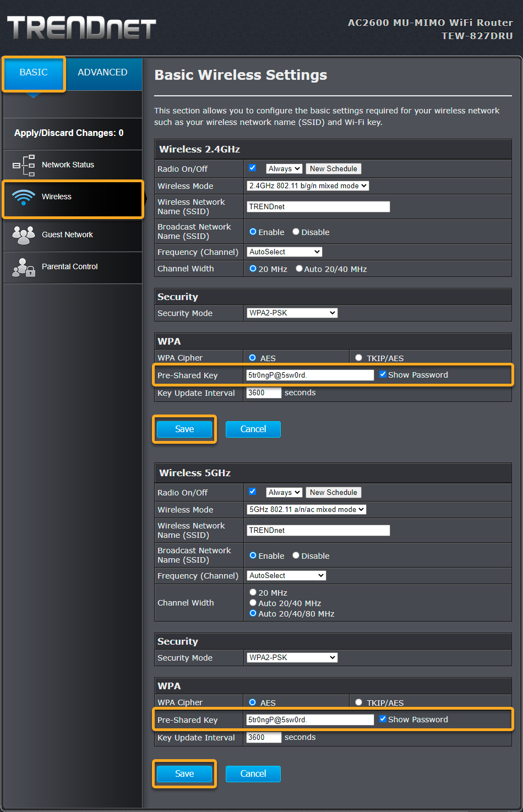This screenshot has width=523, height=812.
Task: Click 'AC2600 MU-MIMO WiFi Router' text
Action: 431,23
